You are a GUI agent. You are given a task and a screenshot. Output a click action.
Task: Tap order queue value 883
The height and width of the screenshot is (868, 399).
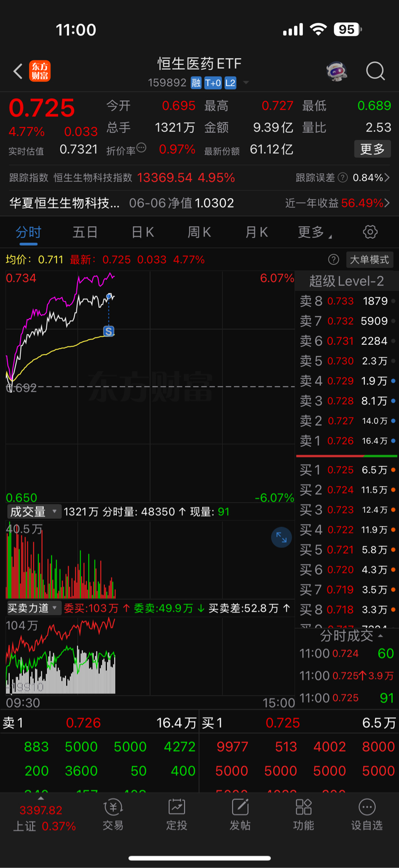click(36, 747)
